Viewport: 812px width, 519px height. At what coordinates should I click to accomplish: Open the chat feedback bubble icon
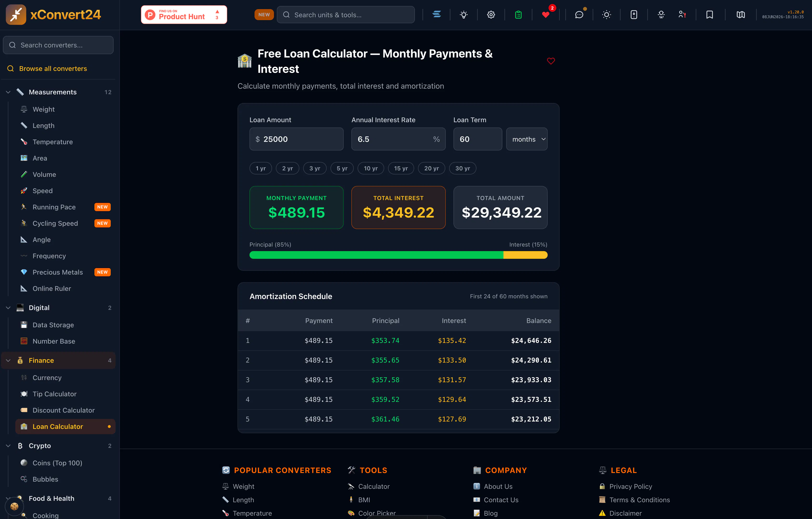pos(579,15)
